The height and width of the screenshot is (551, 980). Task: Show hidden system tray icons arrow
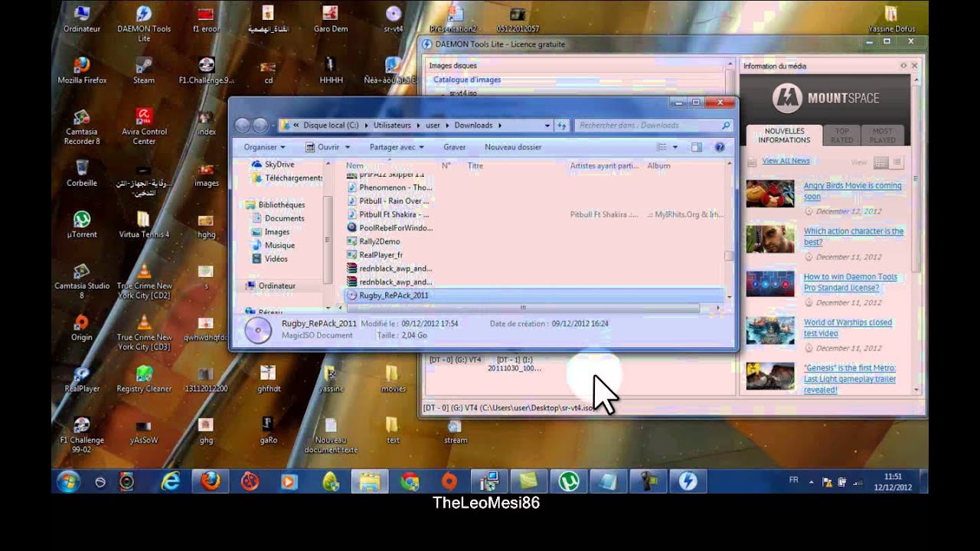click(812, 482)
